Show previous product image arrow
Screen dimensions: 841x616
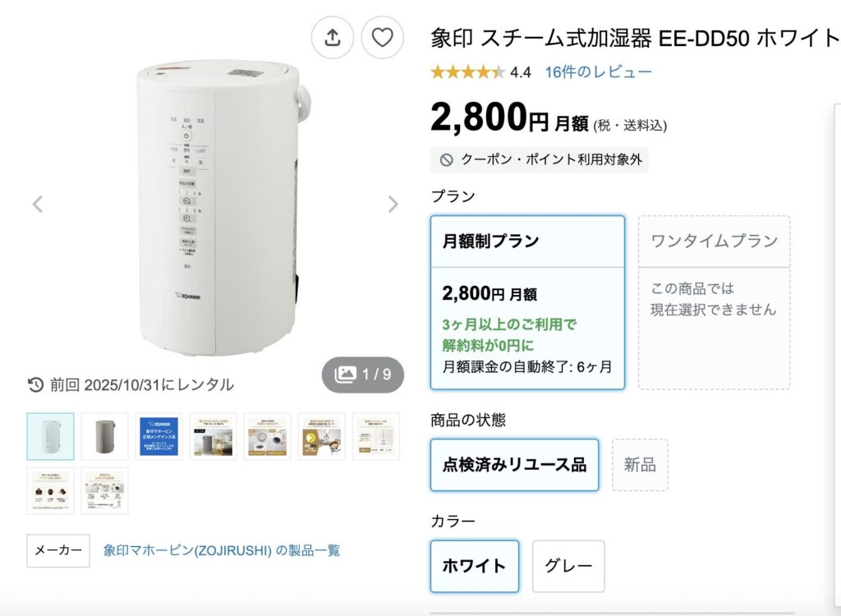tap(38, 205)
